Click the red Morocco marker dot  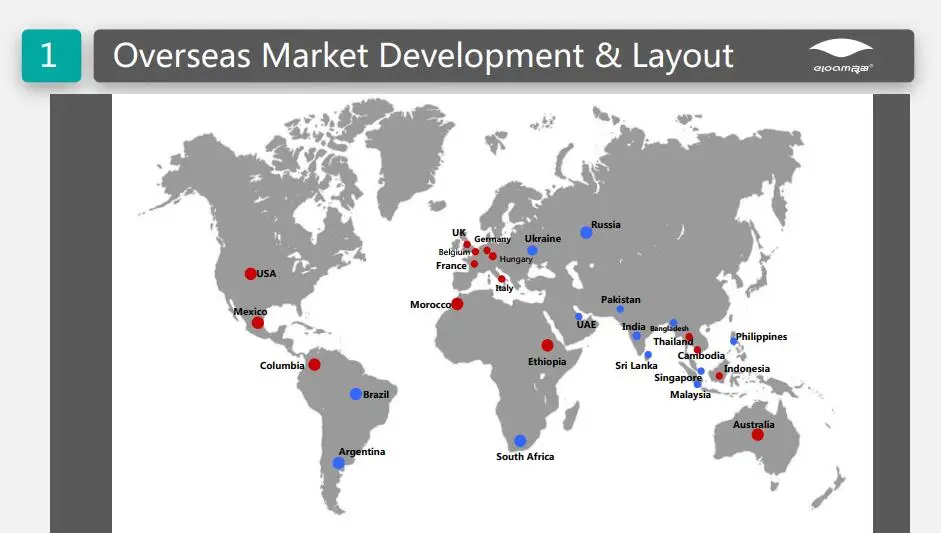click(x=457, y=304)
